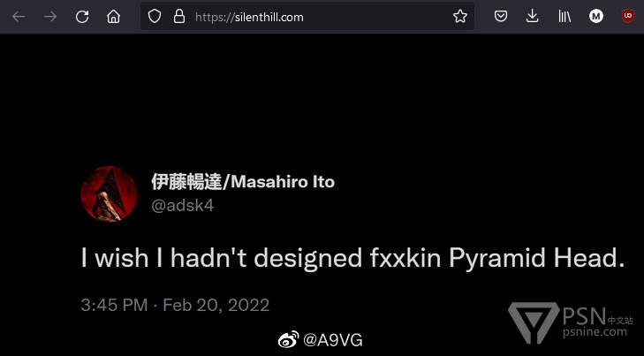Click the browser forward arrow
Image resolution: width=644 pixels, height=356 pixels.
pyautogui.click(x=50, y=16)
